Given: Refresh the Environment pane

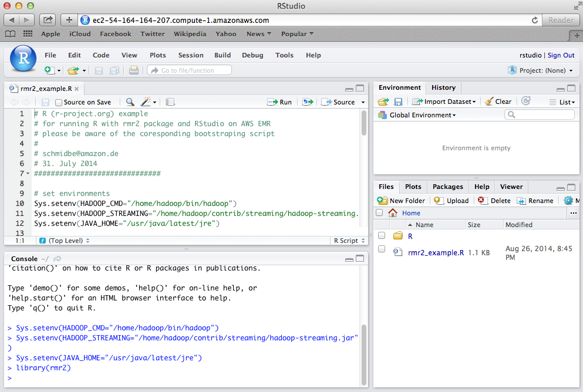Looking at the screenshot, I should [525, 102].
